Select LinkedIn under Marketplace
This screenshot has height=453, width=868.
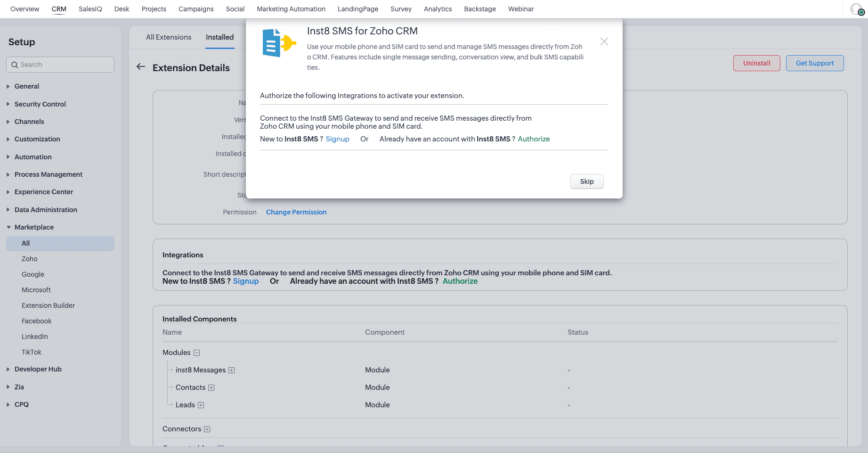(x=35, y=337)
